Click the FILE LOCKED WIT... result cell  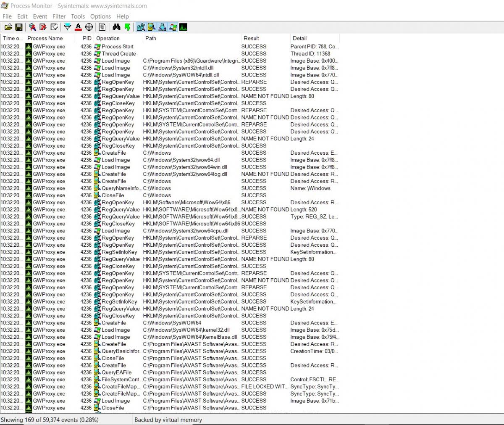click(x=265, y=387)
